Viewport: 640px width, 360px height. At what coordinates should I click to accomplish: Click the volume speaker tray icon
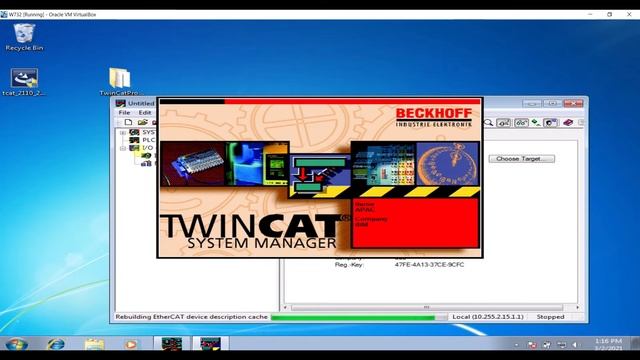point(576,345)
